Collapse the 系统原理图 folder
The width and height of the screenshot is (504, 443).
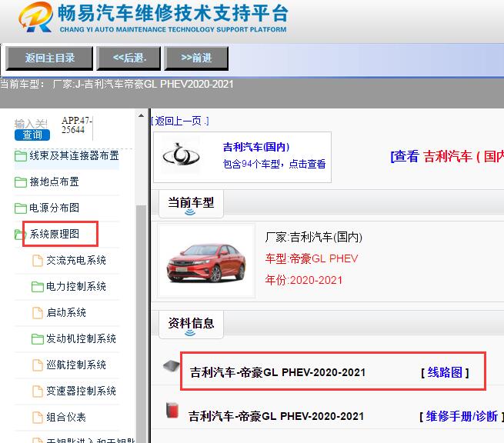55,234
